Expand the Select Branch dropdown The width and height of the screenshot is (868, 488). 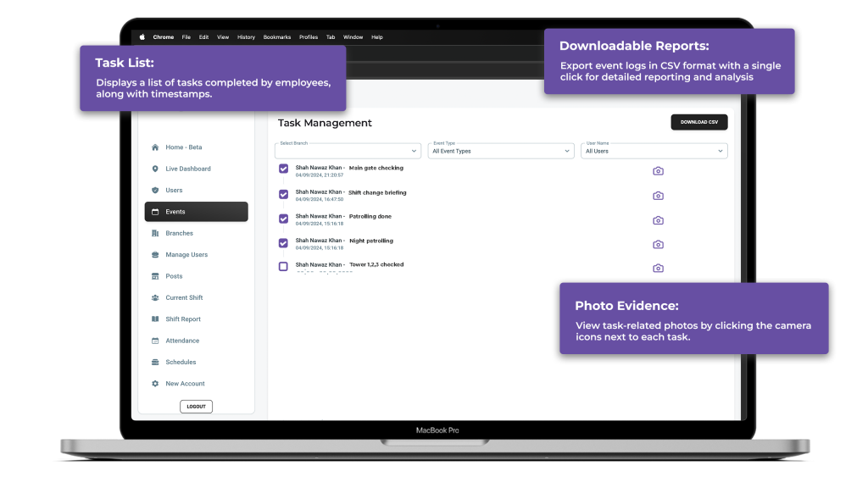coord(348,151)
